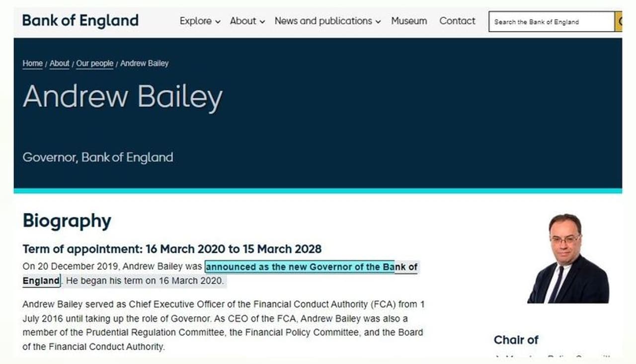Click the 'Governor, Bank of England' subtitle
636x364 pixels.
click(98, 157)
